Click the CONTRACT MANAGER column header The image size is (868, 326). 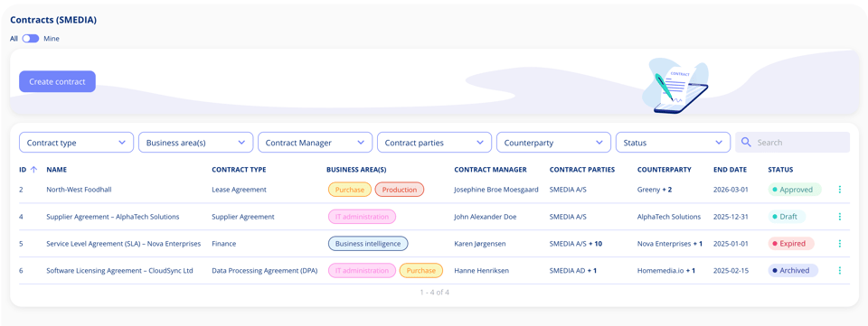490,170
